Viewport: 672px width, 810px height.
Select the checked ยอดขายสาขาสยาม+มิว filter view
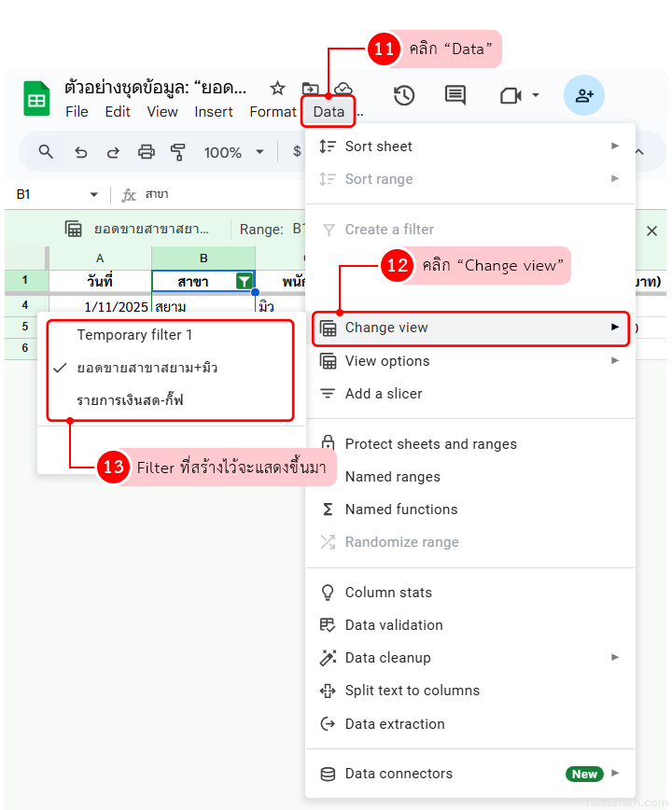[x=147, y=368]
